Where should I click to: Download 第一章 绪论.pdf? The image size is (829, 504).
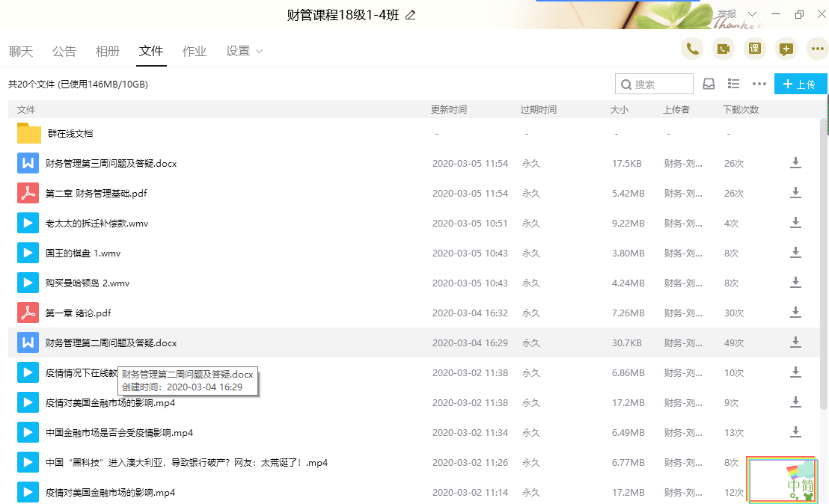pos(795,313)
